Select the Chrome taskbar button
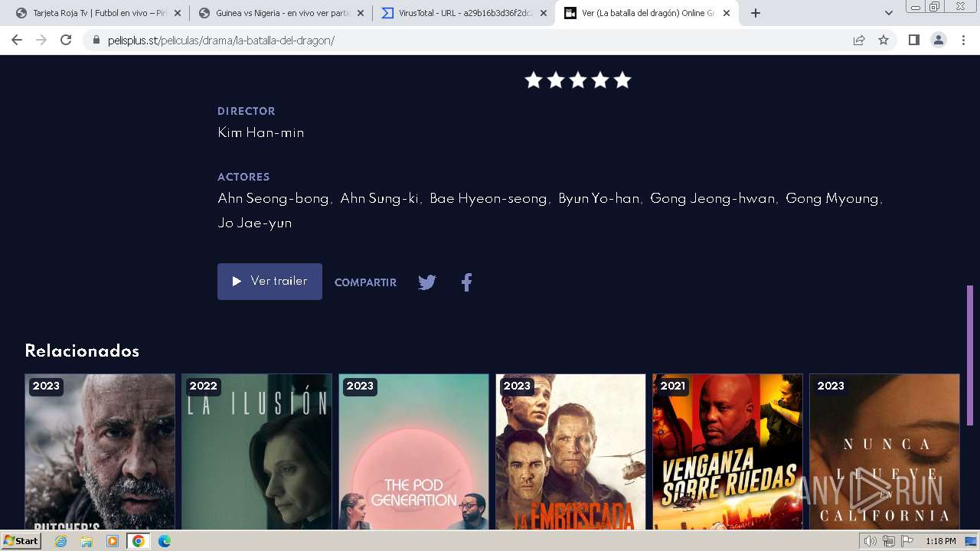 point(138,541)
